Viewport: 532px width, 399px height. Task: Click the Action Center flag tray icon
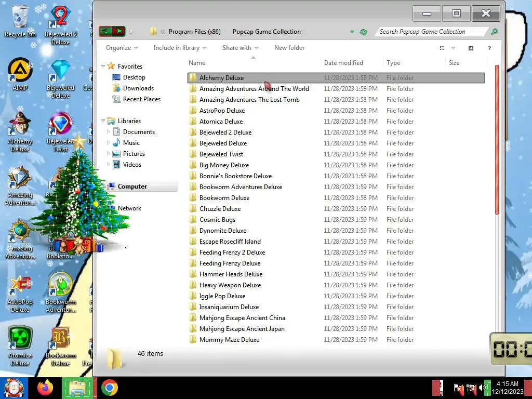pos(458,388)
